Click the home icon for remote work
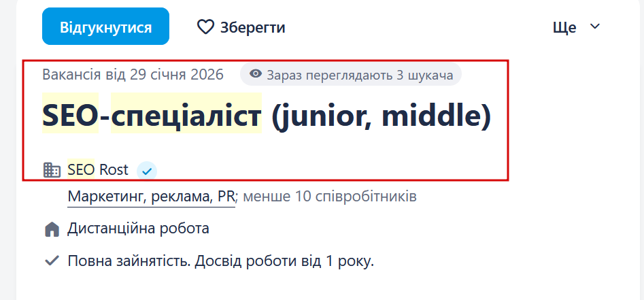The width and height of the screenshot is (644, 300). click(52, 229)
